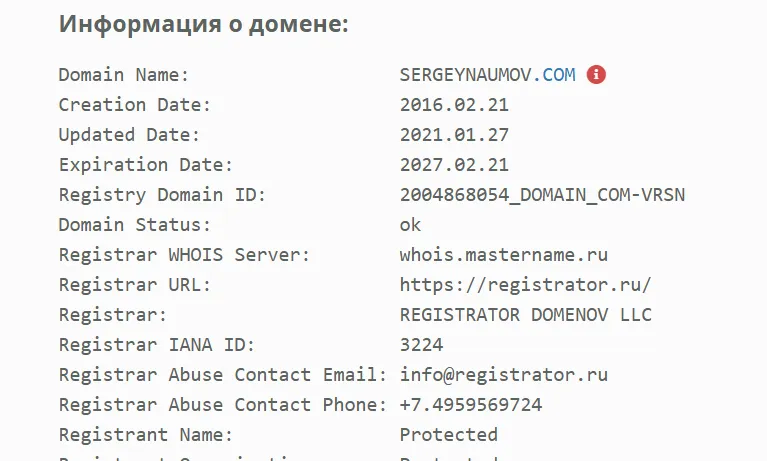Click the expiration date value 2027.02.21
Viewport: 767px width, 461px height.
coord(454,164)
